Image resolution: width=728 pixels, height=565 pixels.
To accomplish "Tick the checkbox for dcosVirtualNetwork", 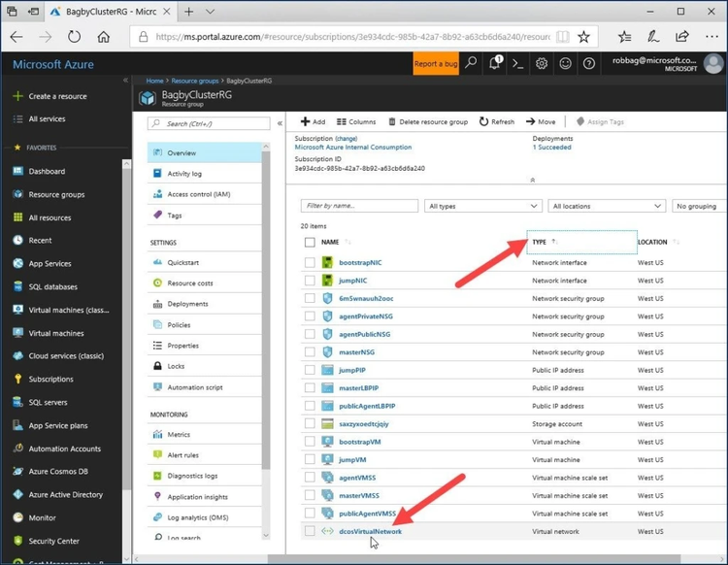I will tap(310, 531).
